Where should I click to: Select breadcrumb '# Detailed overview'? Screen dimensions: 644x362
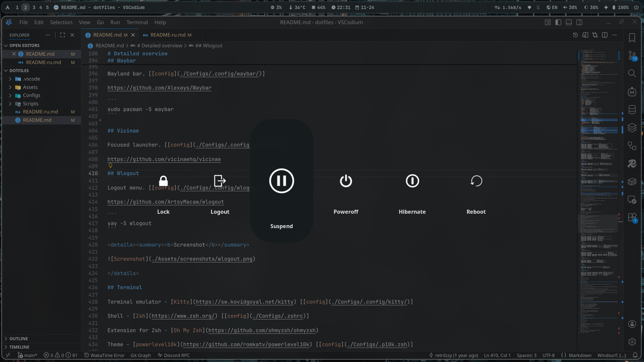tap(159, 46)
